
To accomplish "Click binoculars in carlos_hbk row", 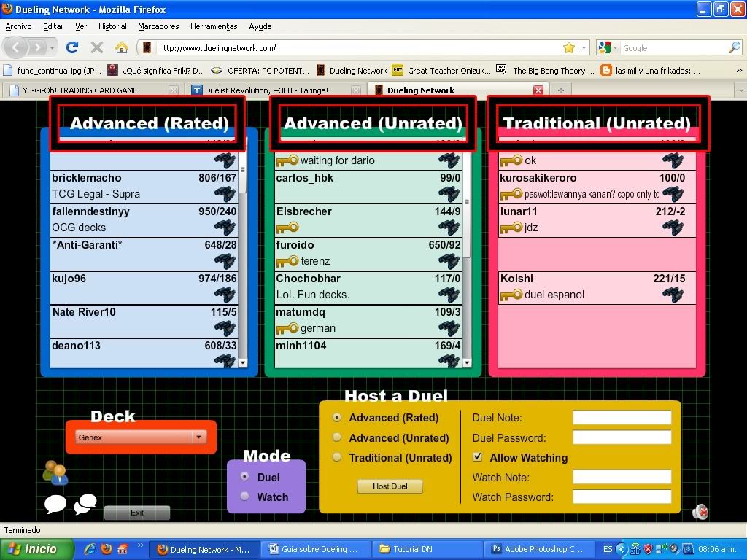I will point(449,194).
